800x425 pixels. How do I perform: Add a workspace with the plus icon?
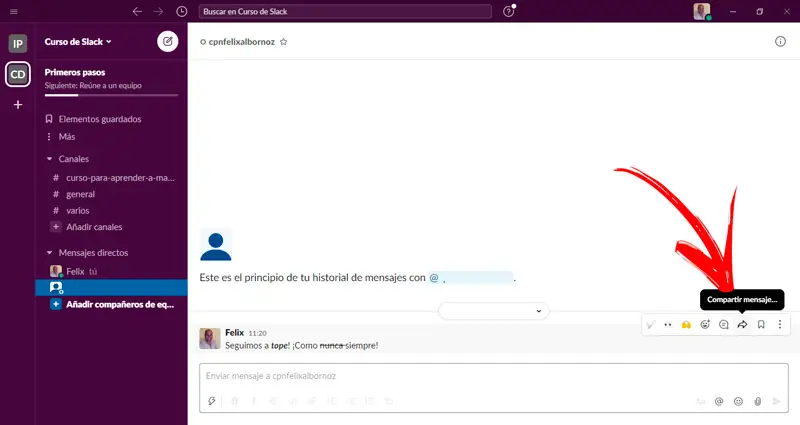18,105
